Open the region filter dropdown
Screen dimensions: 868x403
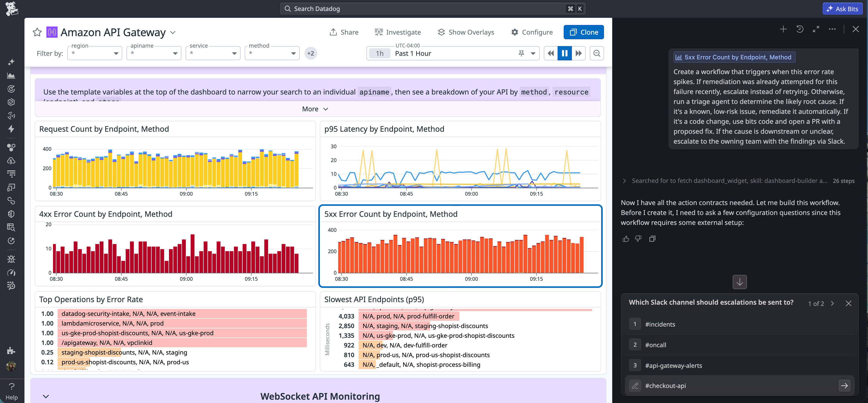tap(95, 53)
